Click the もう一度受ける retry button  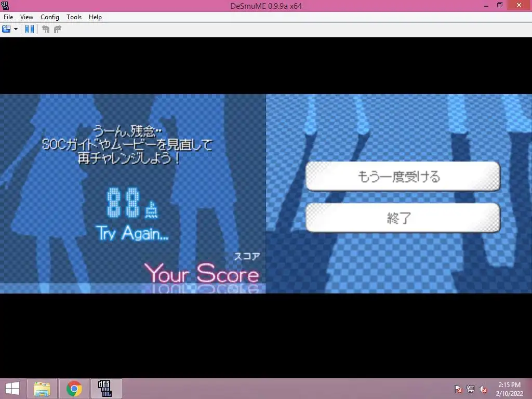403,176
